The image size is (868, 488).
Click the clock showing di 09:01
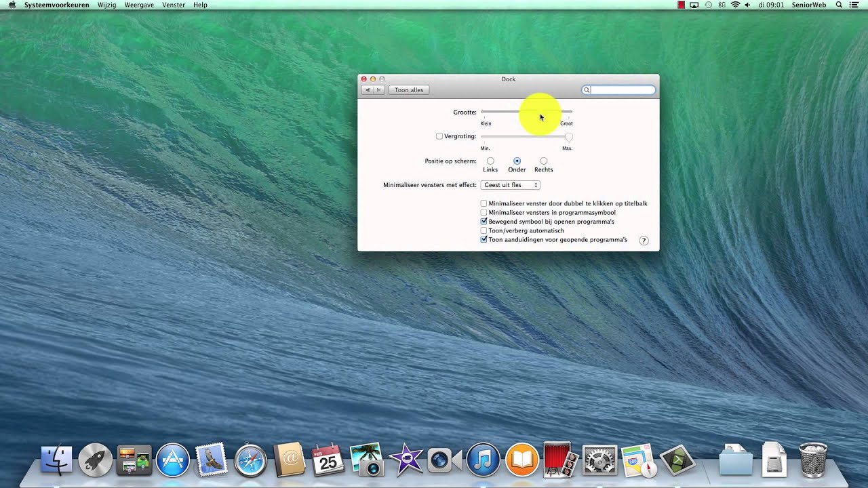pos(772,5)
